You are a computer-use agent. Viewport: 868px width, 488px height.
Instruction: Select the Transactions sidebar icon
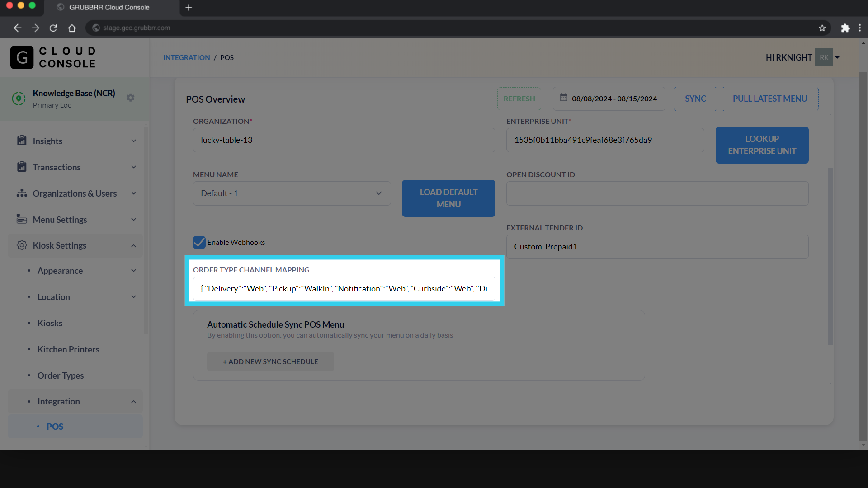coord(22,167)
